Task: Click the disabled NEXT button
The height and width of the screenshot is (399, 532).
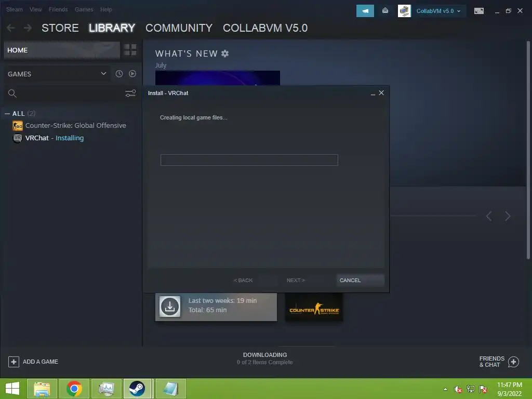Action: (x=296, y=280)
